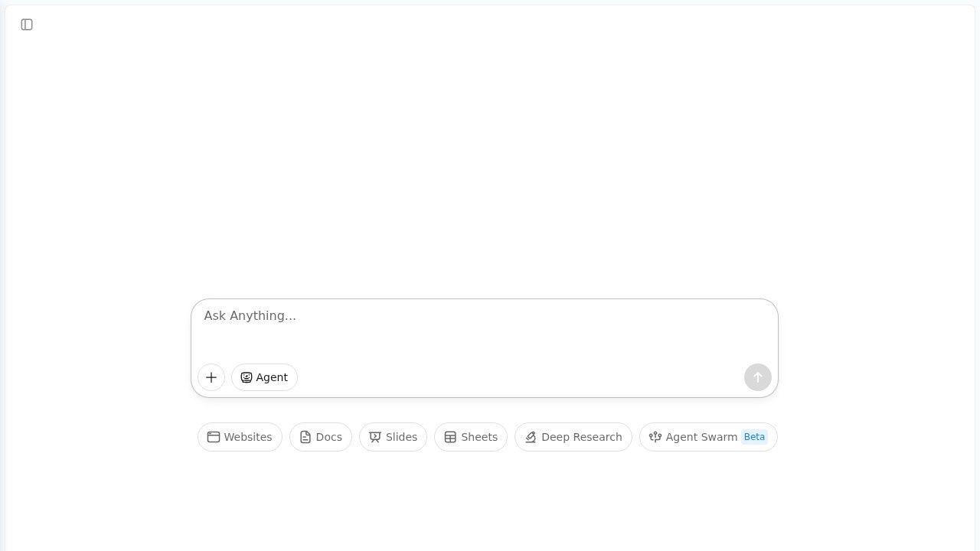Screen dimensions: 980x551
Task: Click the browser window icon beside Websites
Action: point(214,437)
